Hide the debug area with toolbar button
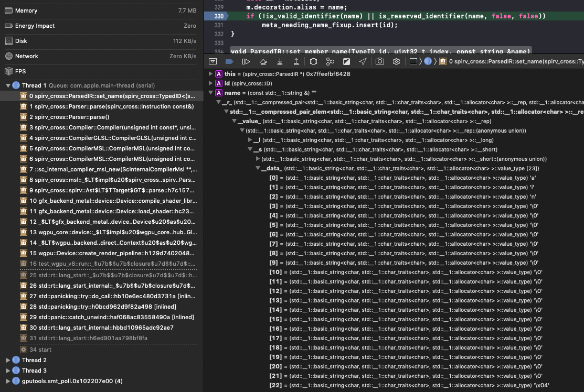 pos(213,61)
